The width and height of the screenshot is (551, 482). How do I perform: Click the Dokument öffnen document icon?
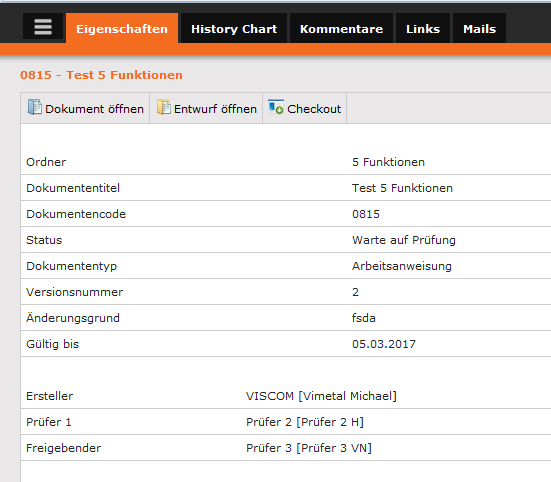tap(34, 107)
